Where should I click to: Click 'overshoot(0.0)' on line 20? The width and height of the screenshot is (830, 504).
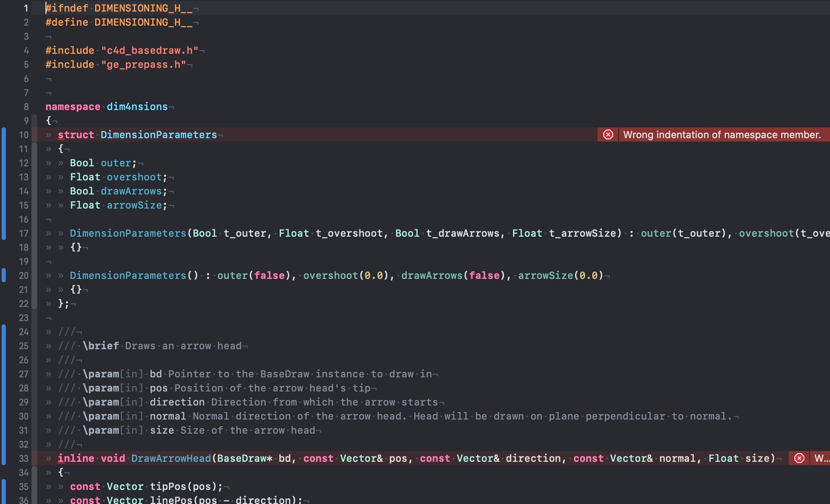(346, 276)
